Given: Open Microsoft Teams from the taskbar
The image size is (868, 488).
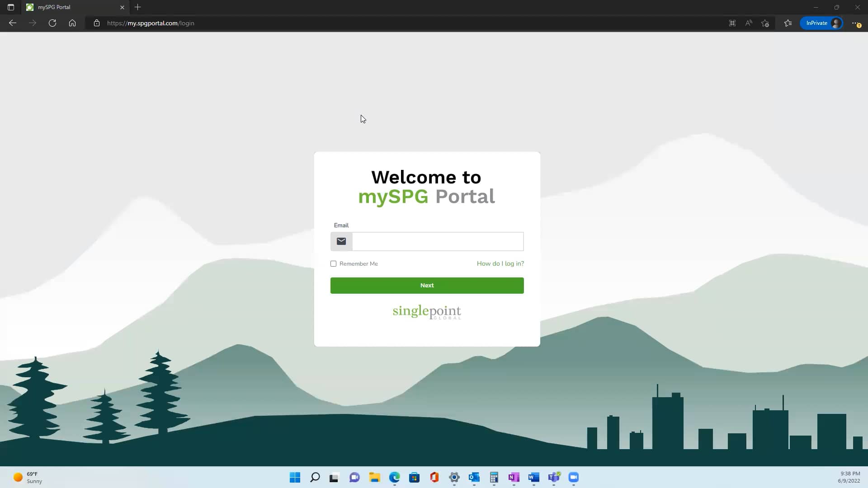Looking at the screenshot, I should [554, 478].
